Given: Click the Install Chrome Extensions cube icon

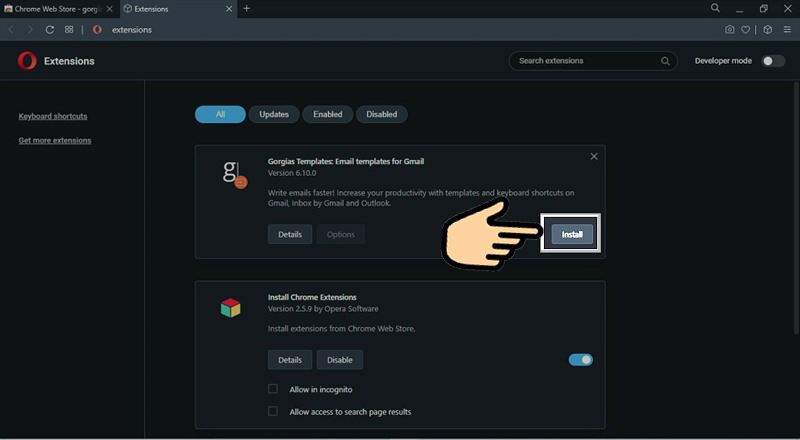Looking at the screenshot, I should coord(231,308).
